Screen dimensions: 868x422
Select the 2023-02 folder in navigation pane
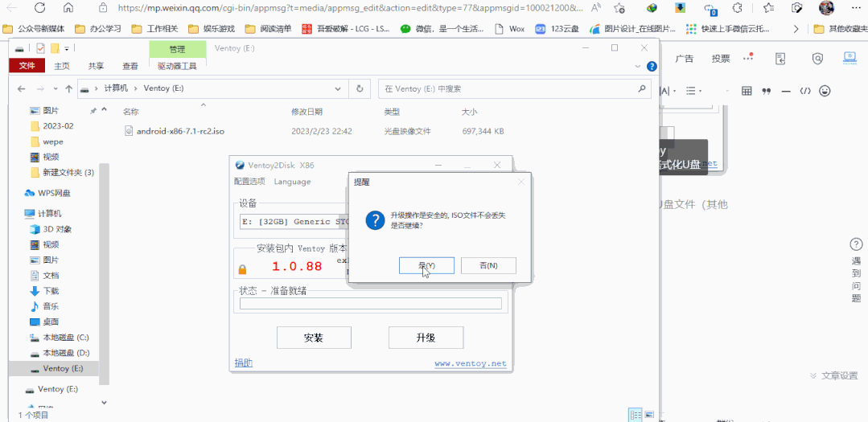coord(58,125)
